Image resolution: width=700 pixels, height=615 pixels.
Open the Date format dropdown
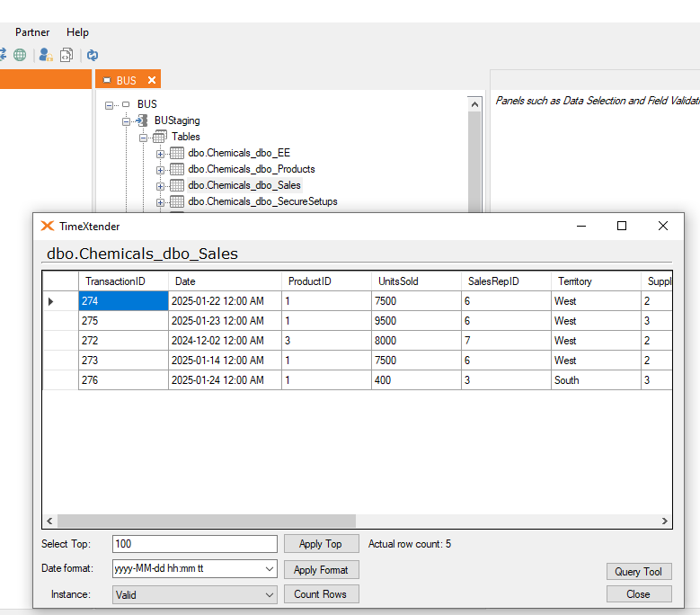pos(270,568)
